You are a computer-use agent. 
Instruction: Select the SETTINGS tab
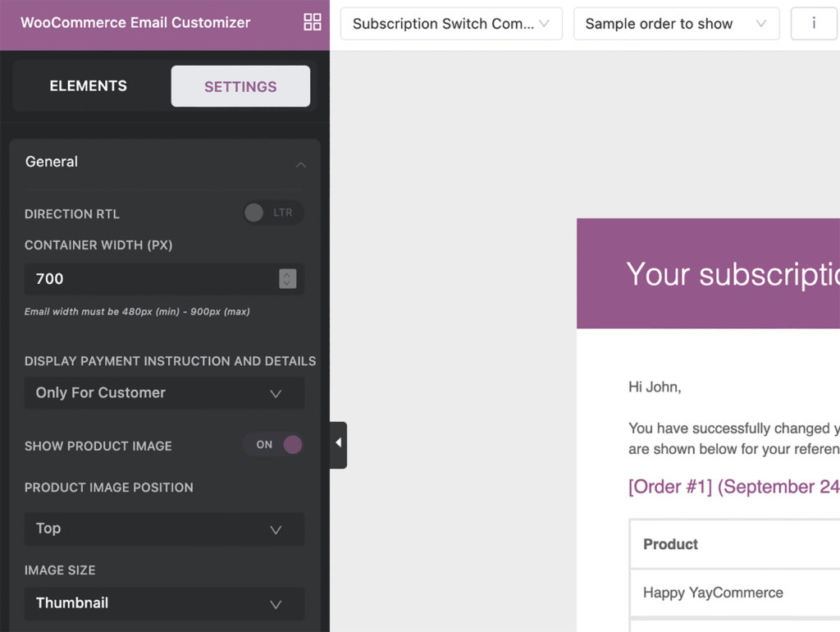[x=240, y=85]
